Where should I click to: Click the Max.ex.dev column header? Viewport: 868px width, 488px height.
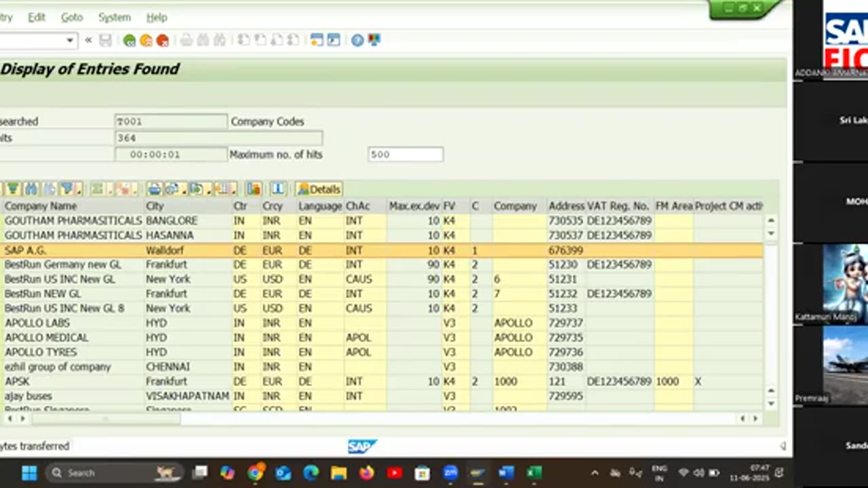click(x=414, y=206)
